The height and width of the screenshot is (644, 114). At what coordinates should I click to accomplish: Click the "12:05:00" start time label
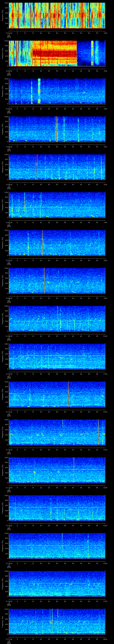[x=9, y=185]
